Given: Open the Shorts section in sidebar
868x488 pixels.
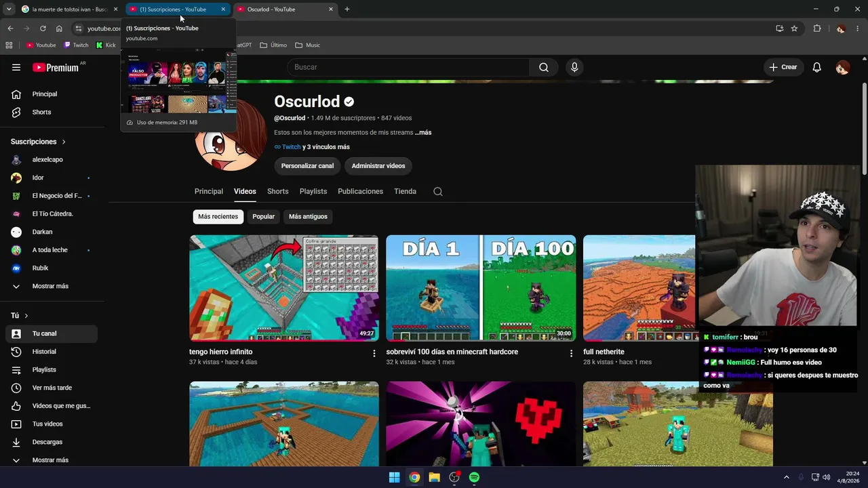Looking at the screenshot, I should point(52,113).
